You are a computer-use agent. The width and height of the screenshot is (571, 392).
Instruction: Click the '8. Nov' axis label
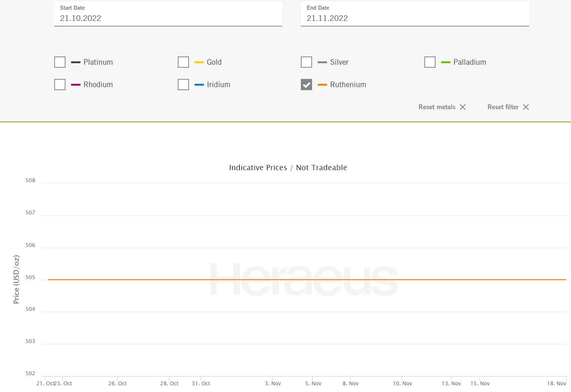point(351,383)
